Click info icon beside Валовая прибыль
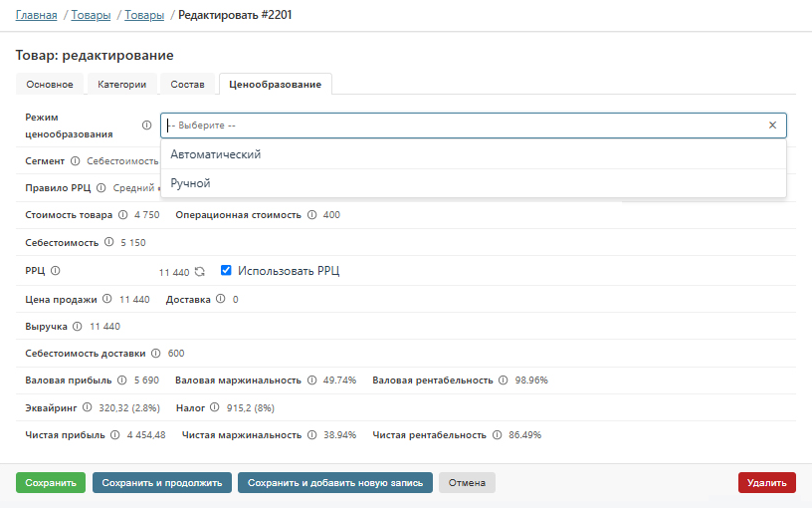This screenshot has height=508, width=812. (121, 380)
